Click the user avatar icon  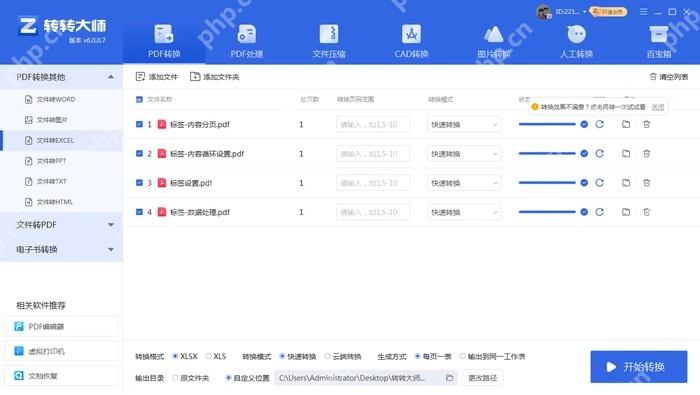point(543,12)
